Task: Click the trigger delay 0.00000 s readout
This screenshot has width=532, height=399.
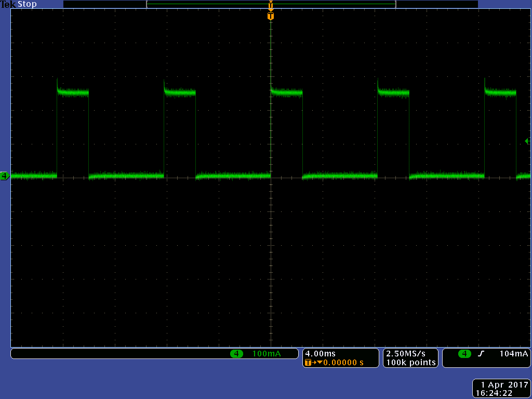Action: pos(343,363)
